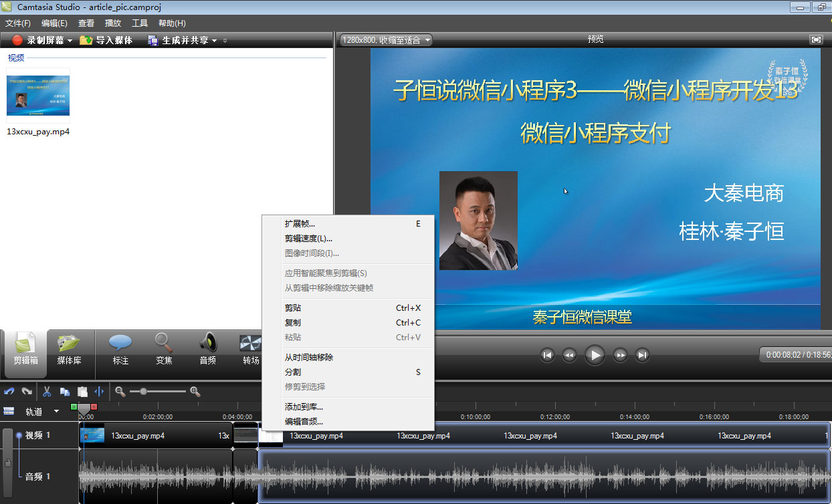This screenshot has height=504, width=832.
Task: Expand the 轨道 tracks dropdown
Action: (x=56, y=411)
